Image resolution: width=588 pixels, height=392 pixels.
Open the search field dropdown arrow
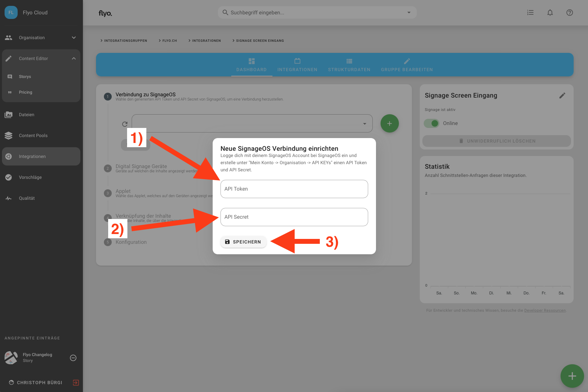[409, 12]
